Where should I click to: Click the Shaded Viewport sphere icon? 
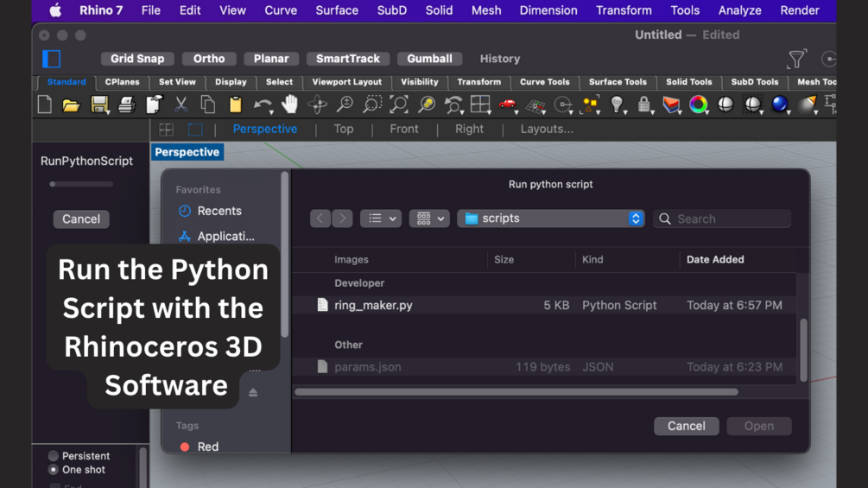coord(725,105)
